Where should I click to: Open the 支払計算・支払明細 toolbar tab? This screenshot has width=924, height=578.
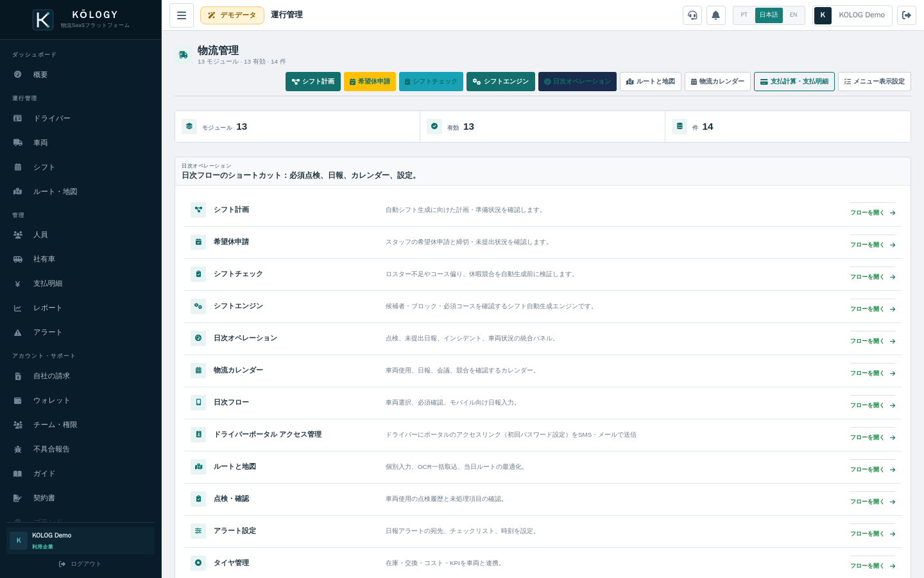(x=794, y=82)
